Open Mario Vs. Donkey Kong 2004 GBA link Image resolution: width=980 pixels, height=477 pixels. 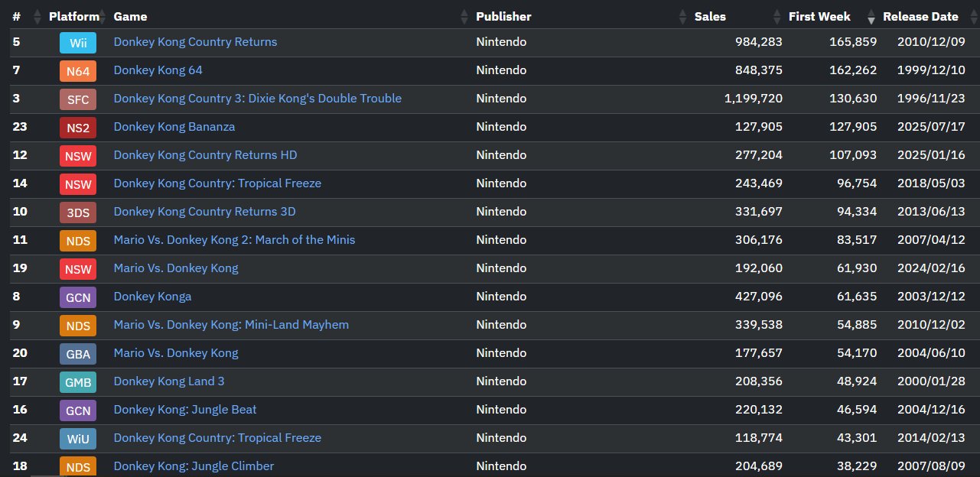click(x=176, y=353)
